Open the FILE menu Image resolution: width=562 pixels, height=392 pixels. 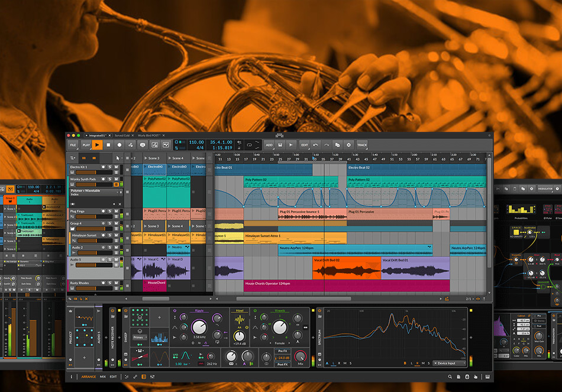coord(72,144)
